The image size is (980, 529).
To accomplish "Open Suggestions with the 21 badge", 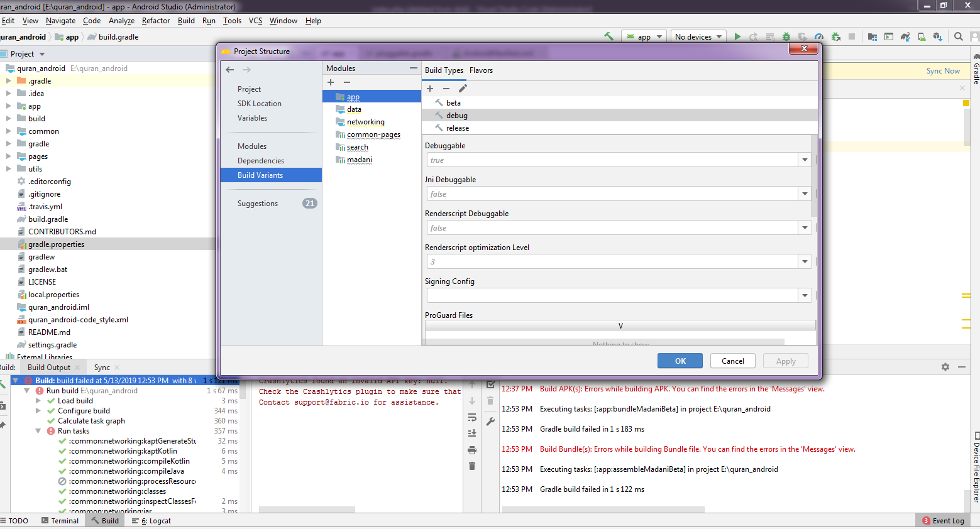I will (x=271, y=204).
